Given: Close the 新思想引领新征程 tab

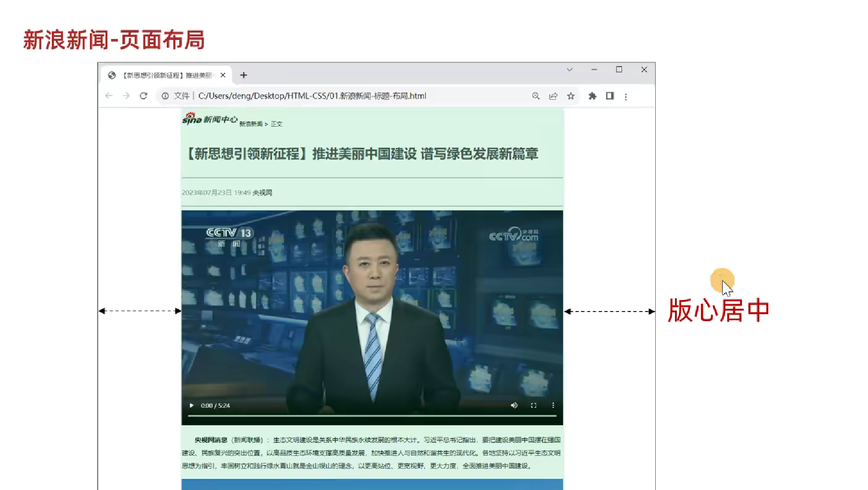Looking at the screenshot, I should click(223, 75).
